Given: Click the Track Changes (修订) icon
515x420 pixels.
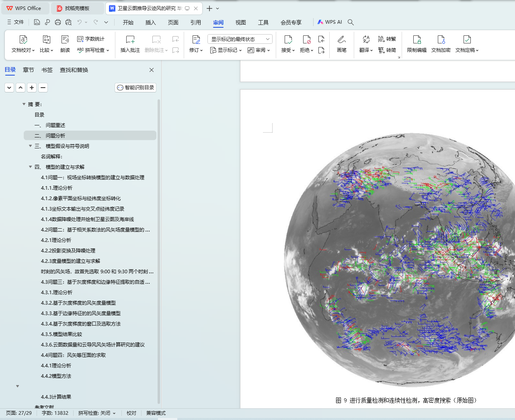Looking at the screenshot, I should coord(196,40).
